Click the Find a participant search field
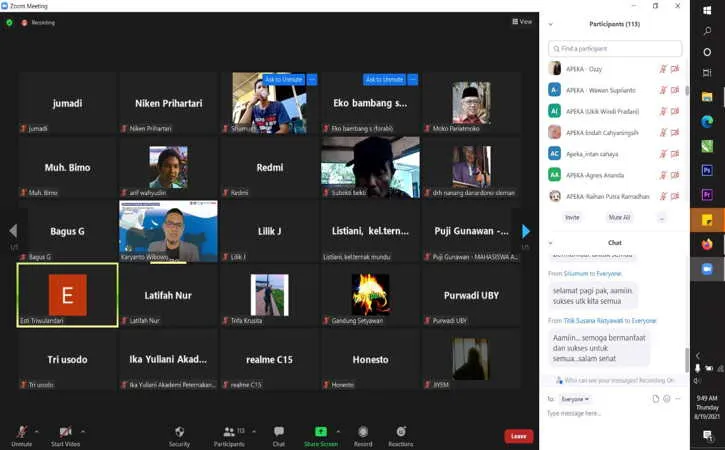The height and width of the screenshot is (450, 725). click(615, 49)
